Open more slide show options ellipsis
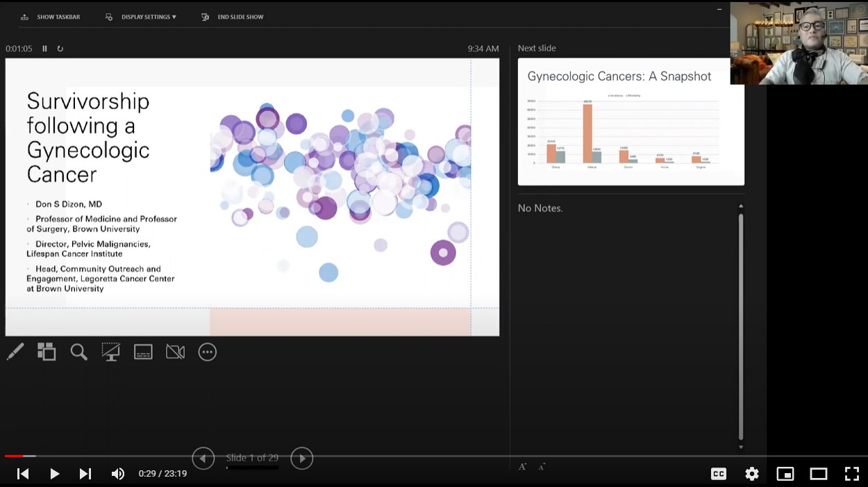This screenshot has height=487, width=868. point(208,352)
